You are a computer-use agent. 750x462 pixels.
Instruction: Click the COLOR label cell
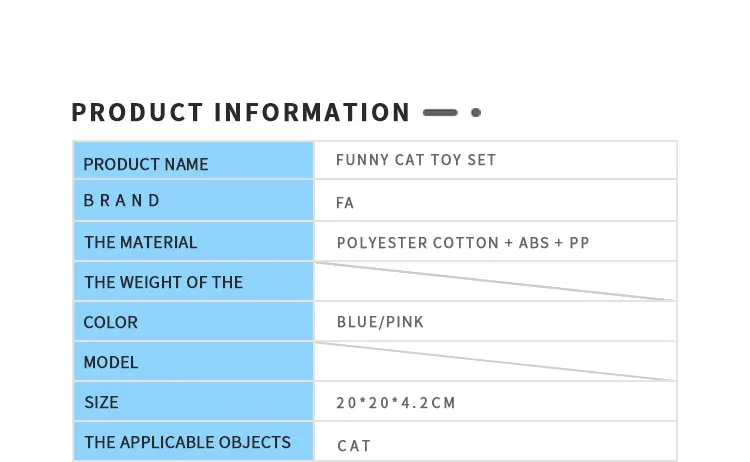[193, 322]
